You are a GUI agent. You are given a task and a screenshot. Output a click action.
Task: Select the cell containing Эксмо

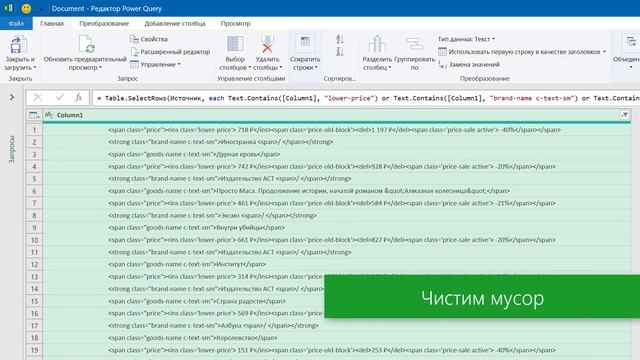coord(337,216)
